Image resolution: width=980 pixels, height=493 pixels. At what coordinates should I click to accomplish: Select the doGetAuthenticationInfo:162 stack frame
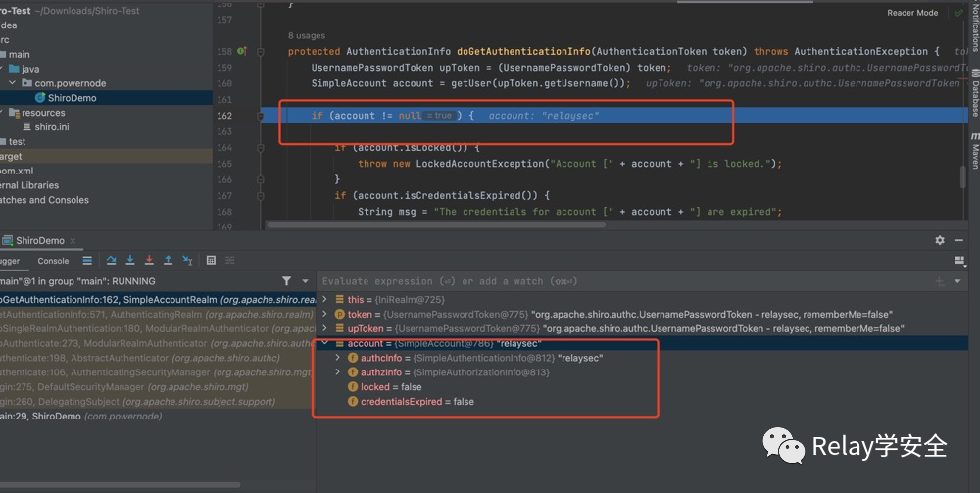coord(158,300)
